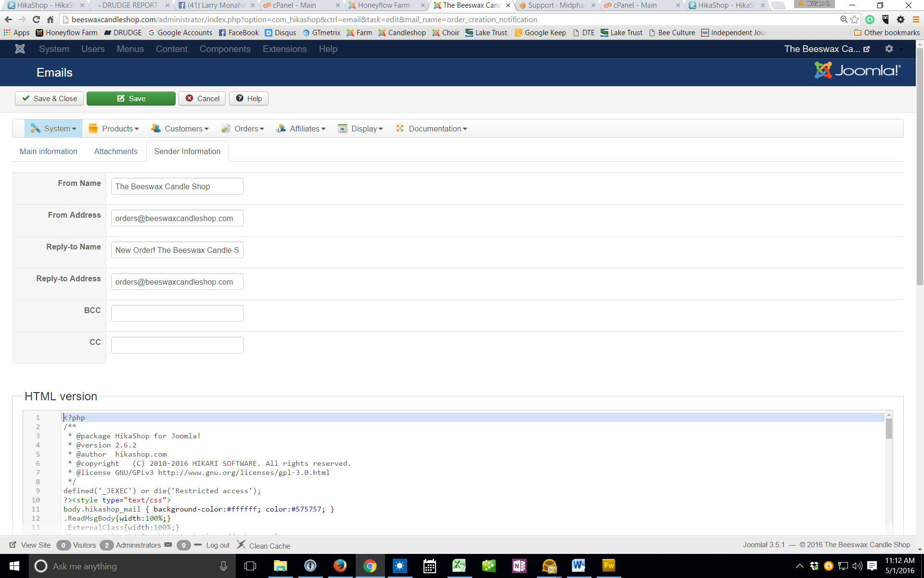Click the BCC input field

177,313
